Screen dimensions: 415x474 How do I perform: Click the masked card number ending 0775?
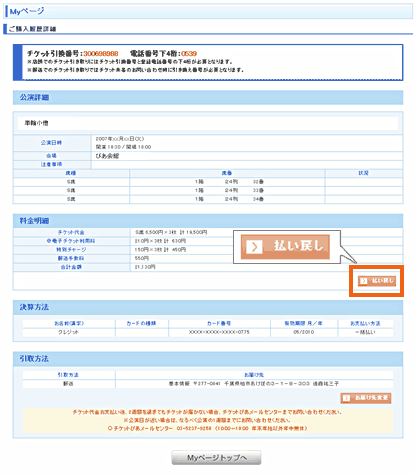click(219, 332)
